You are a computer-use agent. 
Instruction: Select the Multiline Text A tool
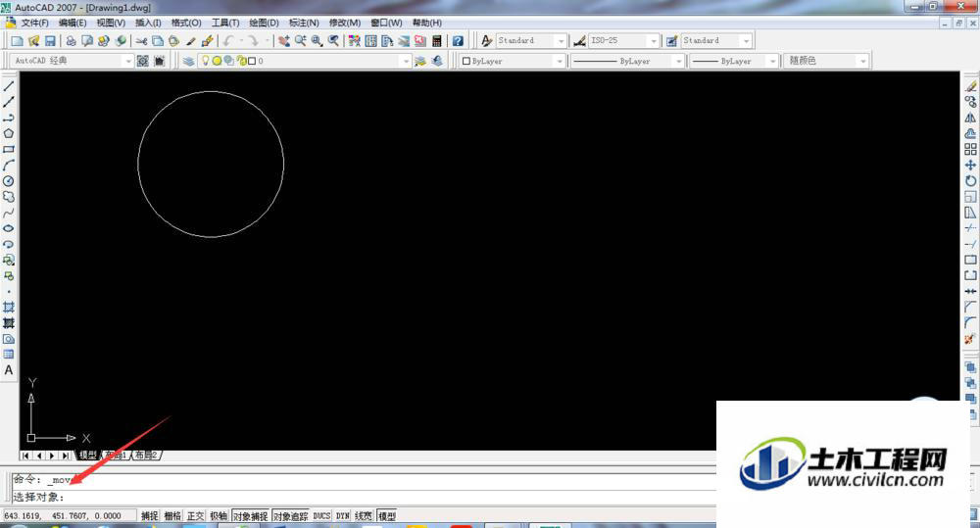click(9, 370)
